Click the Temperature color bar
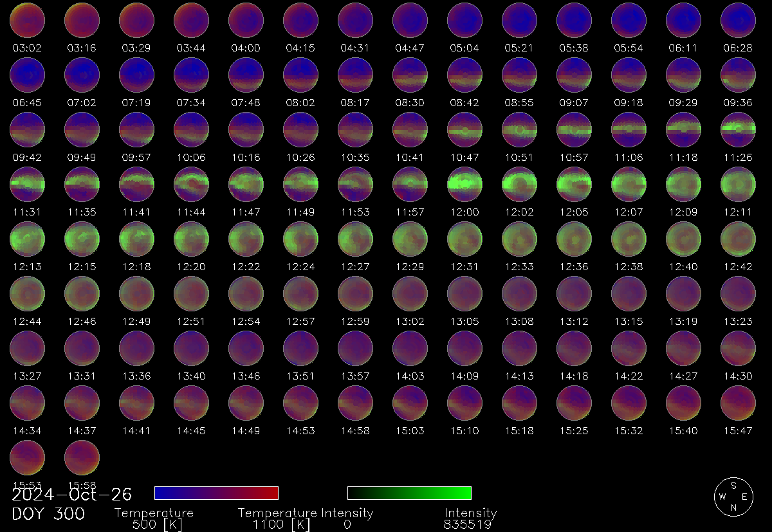The height and width of the screenshot is (532, 772). coord(216,493)
